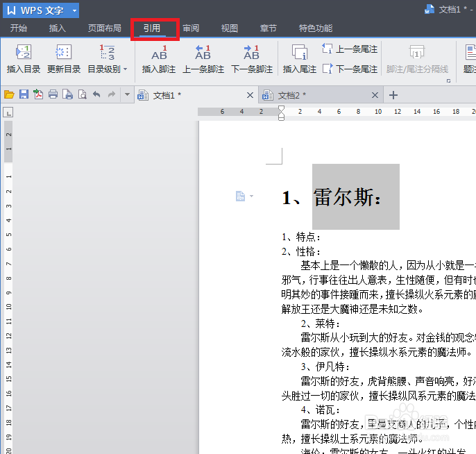Open footnote and endnote dialog launcher
Viewport: 476px width, 454px height.
(448, 81)
